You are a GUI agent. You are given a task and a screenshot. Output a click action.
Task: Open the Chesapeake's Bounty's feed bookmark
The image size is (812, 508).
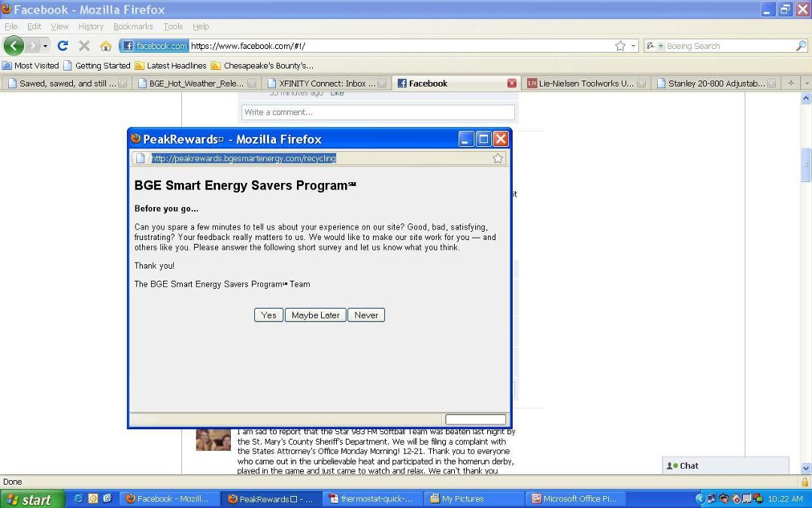262,65
